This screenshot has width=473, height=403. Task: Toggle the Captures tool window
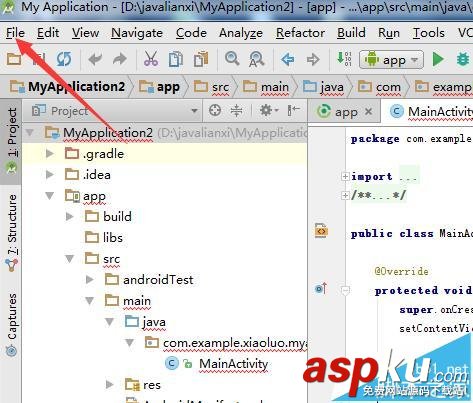point(12,324)
